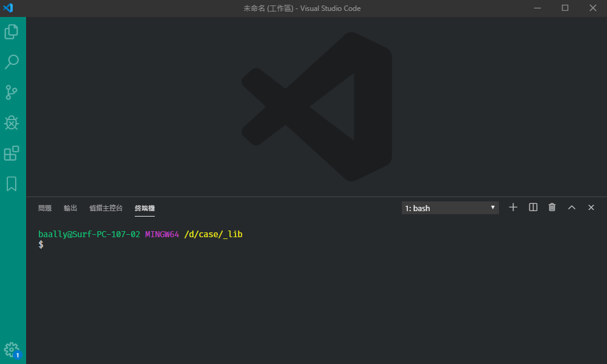Screen dimensions: 607x364
Task: Split the terminal
Action: [x=532, y=207]
